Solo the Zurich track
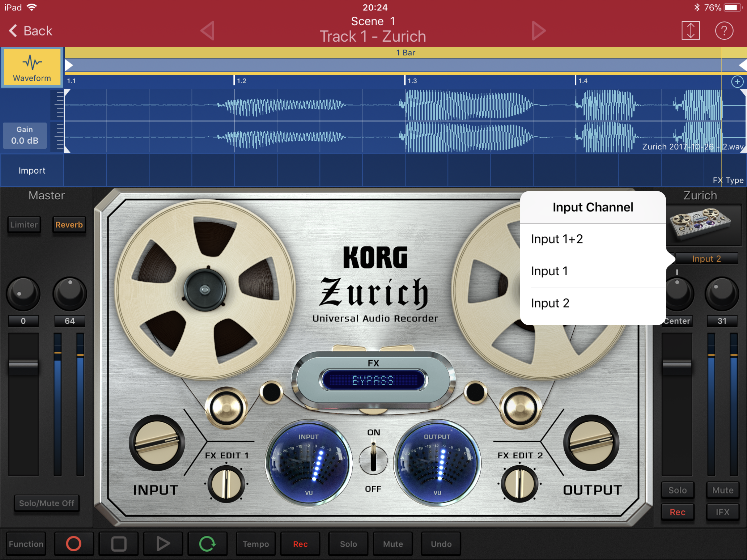Image resolution: width=747 pixels, height=560 pixels. [x=677, y=490]
